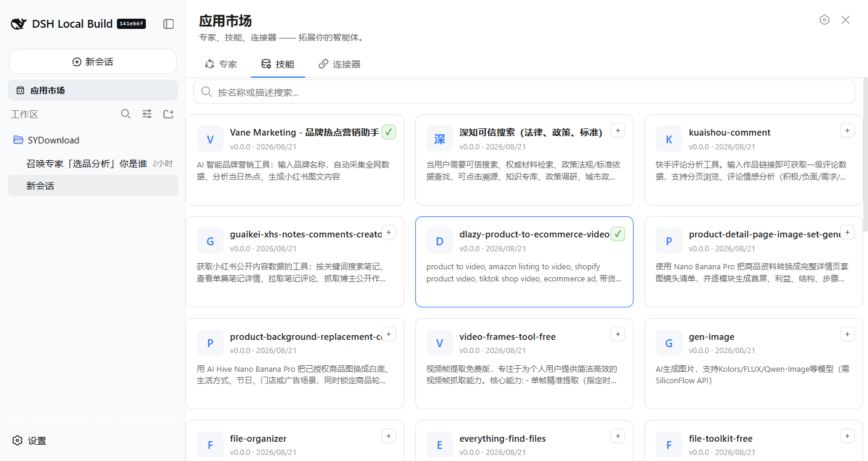Click the G avatar of gen-image
This screenshot has width=868, height=461.
pyautogui.click(x=669, y=343)
